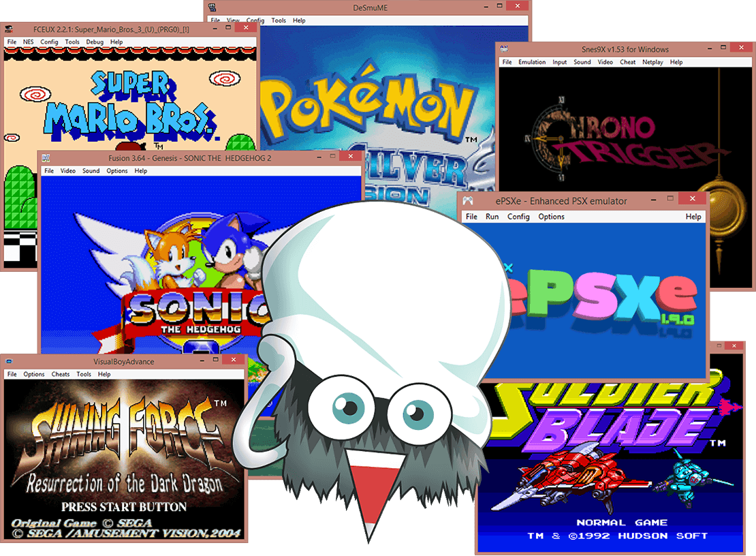The height and width of the screenshot is (556, 756).
Task: Open the Tools menu in VisualBoyAdvance
Action: coord(83,373)
